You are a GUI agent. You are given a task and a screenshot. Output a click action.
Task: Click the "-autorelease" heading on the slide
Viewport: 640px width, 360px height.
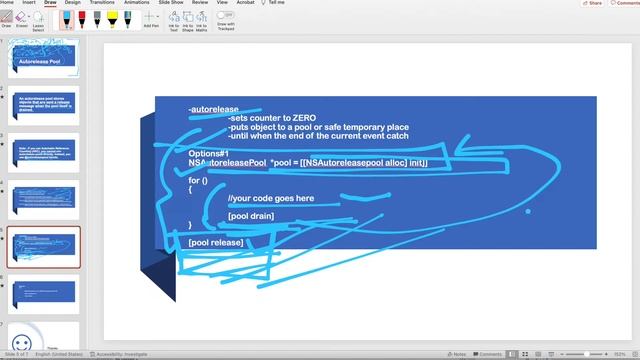pyautogui.click(x=213, y=109)
